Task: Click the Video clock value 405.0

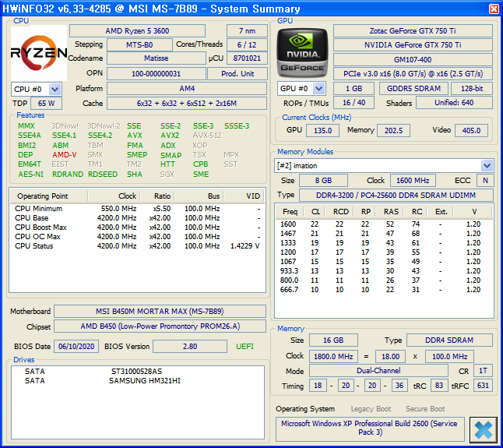Action: [x=472, y=131]
